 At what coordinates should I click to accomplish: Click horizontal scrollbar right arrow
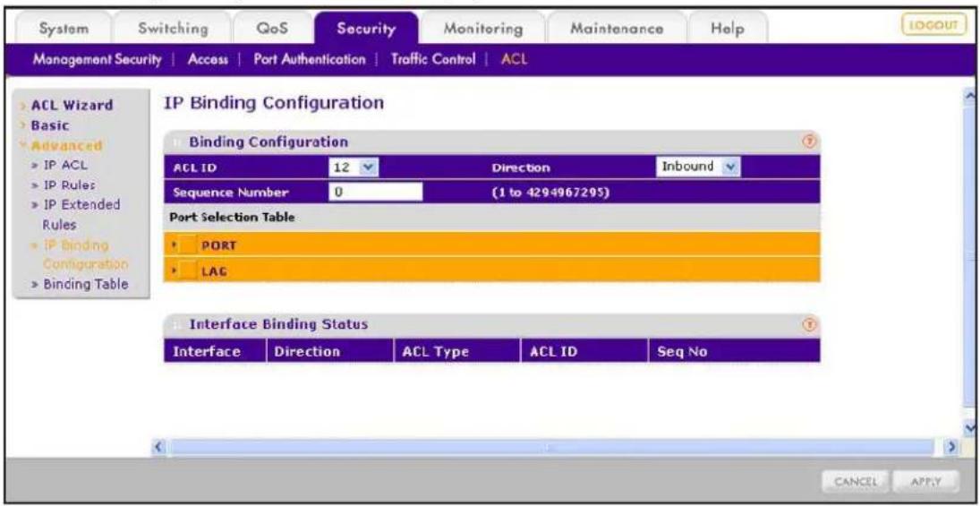952,447
